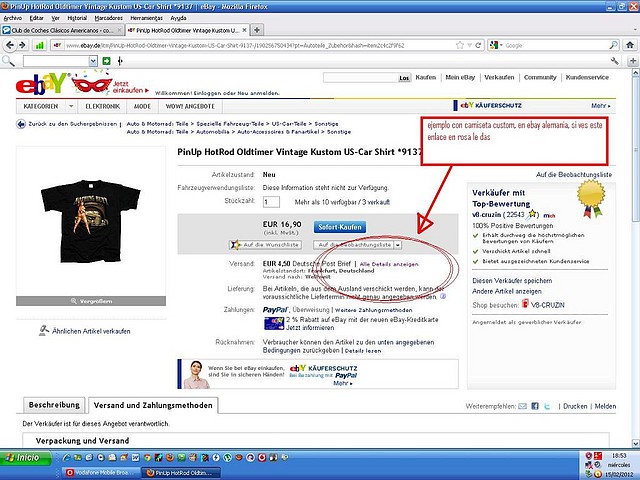Viewport: 640px width, 480px height.
Task: Click the Kundenservice link
Action: click(587, 77)
